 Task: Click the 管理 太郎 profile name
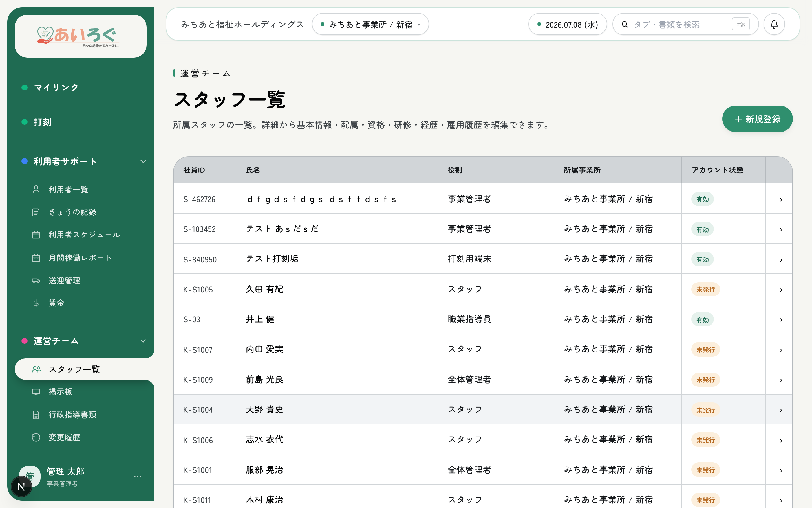tap(65, 471)
